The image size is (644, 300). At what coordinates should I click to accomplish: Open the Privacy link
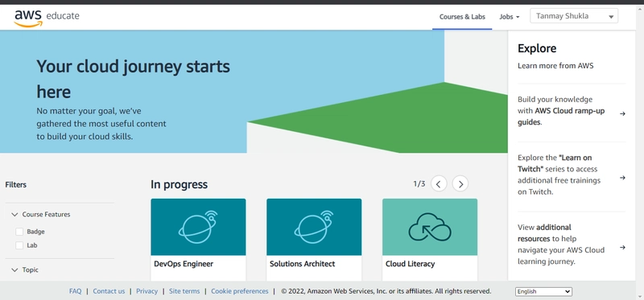[147, 291]
